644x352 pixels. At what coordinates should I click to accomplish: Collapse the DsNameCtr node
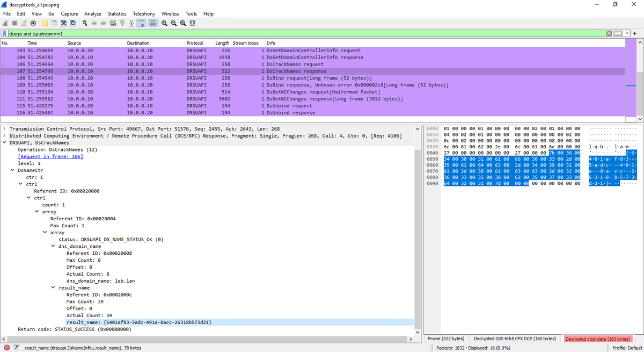click(13, 170)
